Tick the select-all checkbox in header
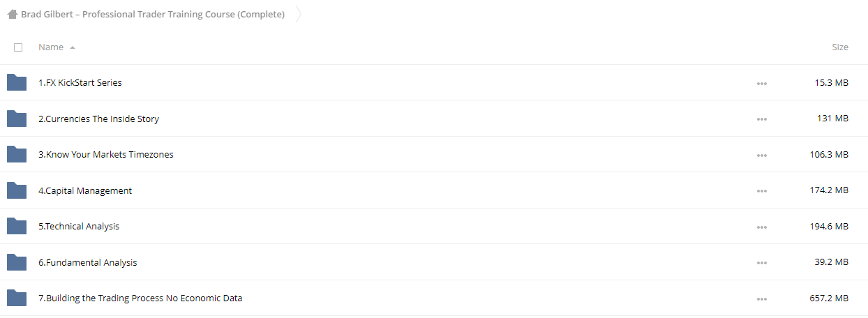The width and height of the screenshot is (868, 318). click(x=18, y=47)
